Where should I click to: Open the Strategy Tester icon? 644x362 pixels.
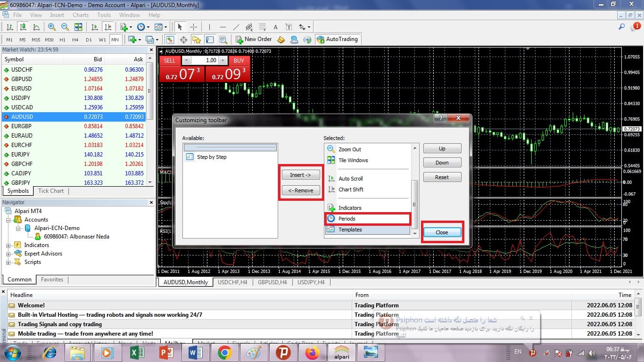[x=223, y=40]
